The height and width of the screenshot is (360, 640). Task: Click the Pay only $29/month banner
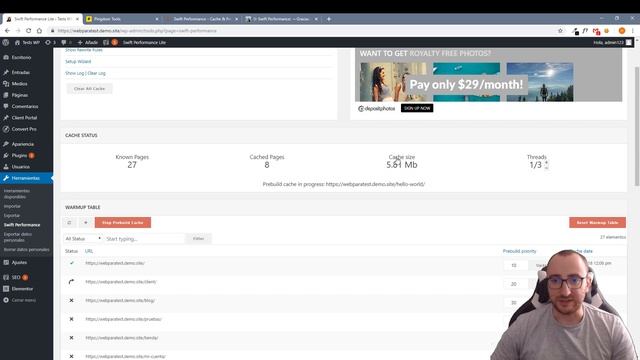tap(466, 84)
